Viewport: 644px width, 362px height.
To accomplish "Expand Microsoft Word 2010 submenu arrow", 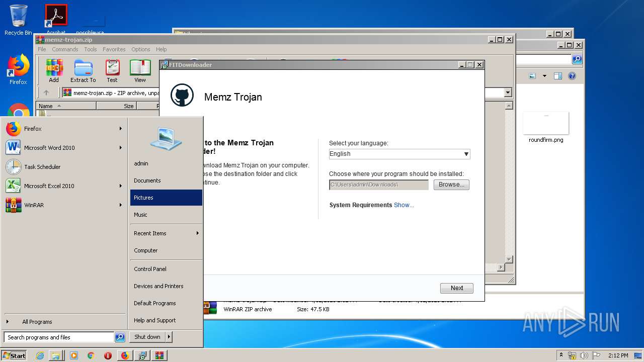I will 121,148.
